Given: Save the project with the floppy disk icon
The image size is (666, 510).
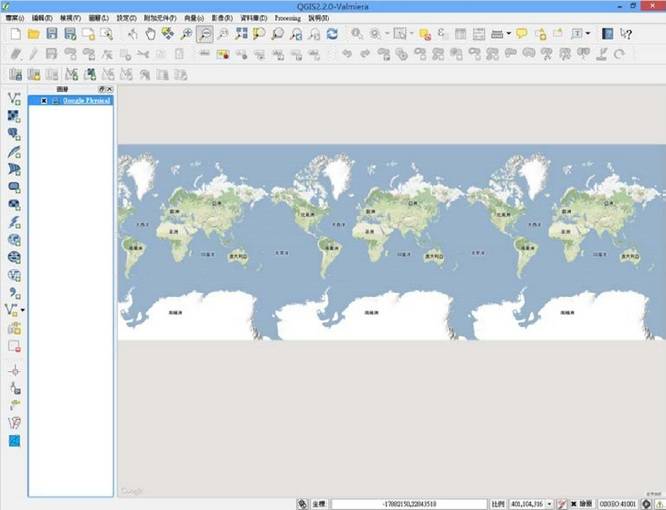Looking at the screenshot, I should point(51,34).
